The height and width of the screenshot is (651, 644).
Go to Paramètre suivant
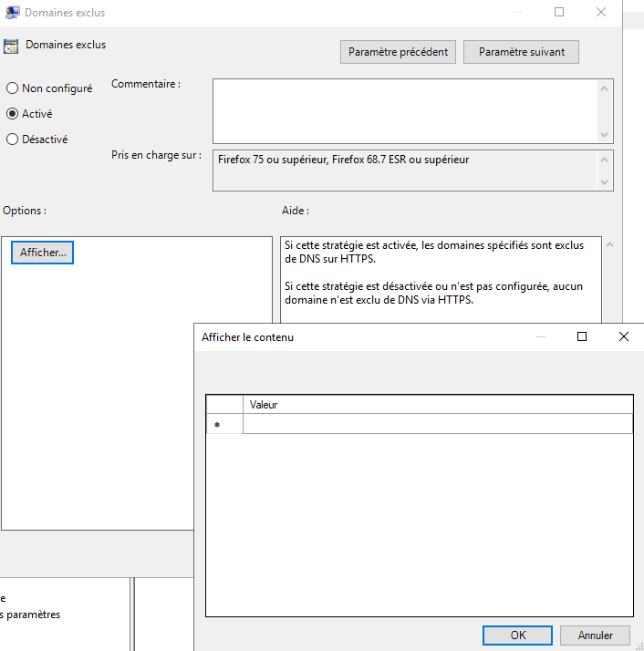coord(521,52)
